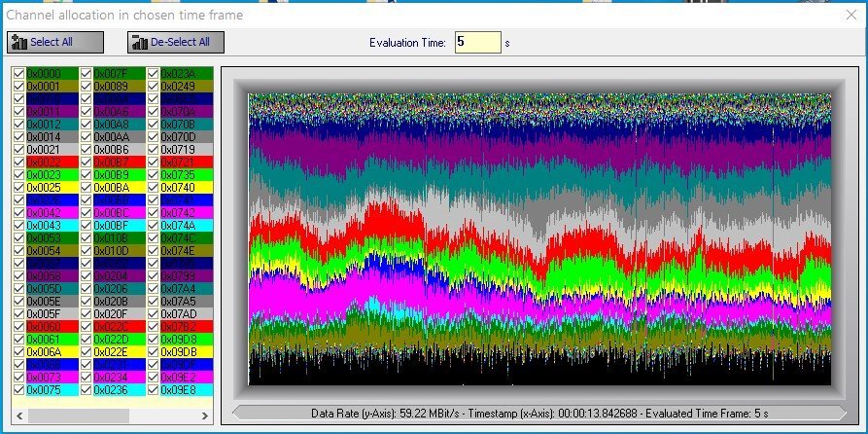The height and width of the screenshot is (434, 868).
Task: Uncheck channel 0x00BA
Action: coord(86,188)
